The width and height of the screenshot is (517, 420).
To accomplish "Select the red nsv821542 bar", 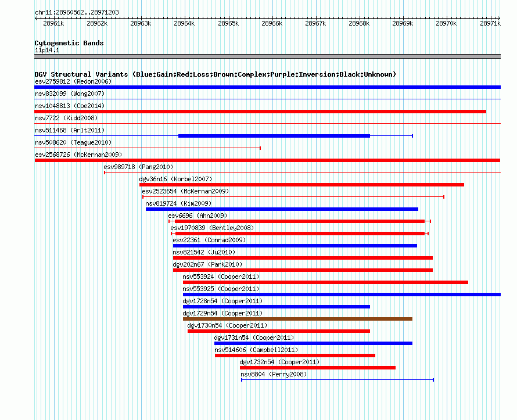I will point(303,258).
